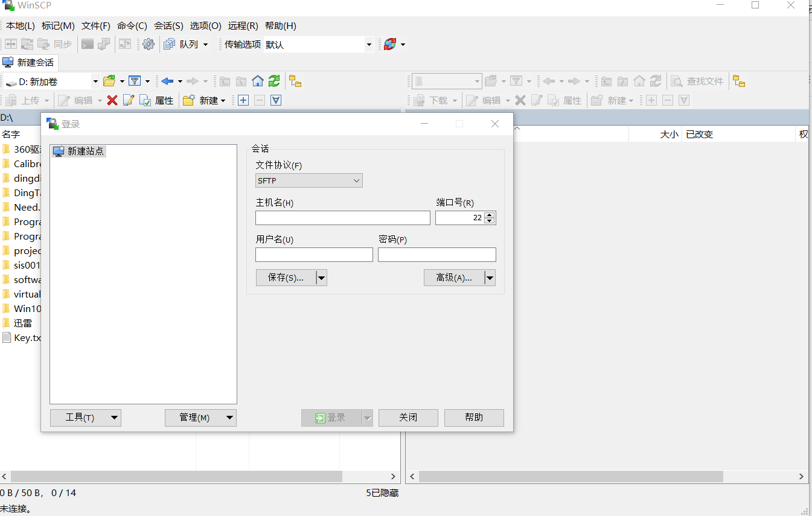
Task: Open preferences via the gear icon
Action: (149, 44)
